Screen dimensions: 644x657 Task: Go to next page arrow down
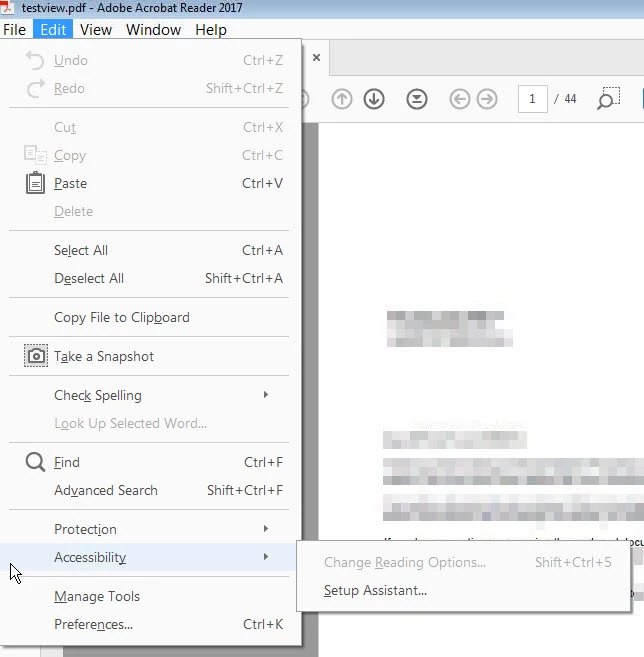[x=374, y=99]
